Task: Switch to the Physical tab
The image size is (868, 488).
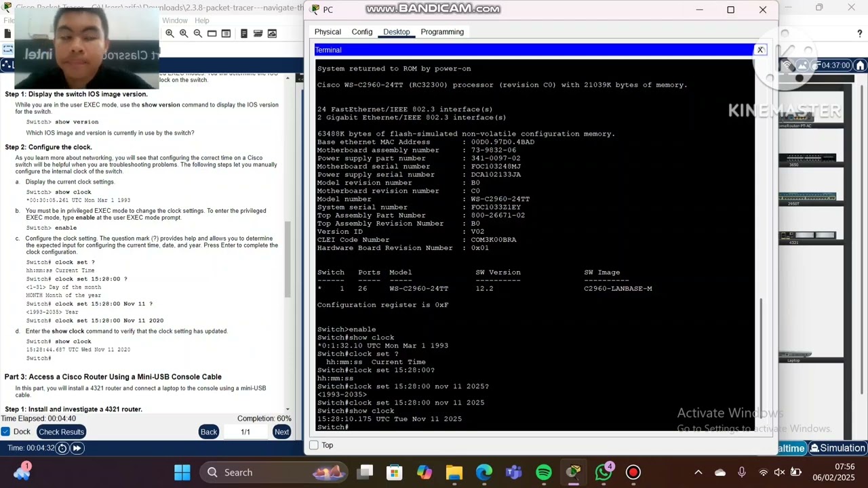Action: 328,32
